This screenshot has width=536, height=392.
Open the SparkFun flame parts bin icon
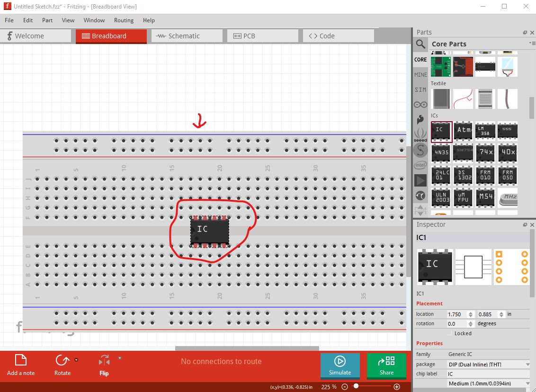pos(420,119)
